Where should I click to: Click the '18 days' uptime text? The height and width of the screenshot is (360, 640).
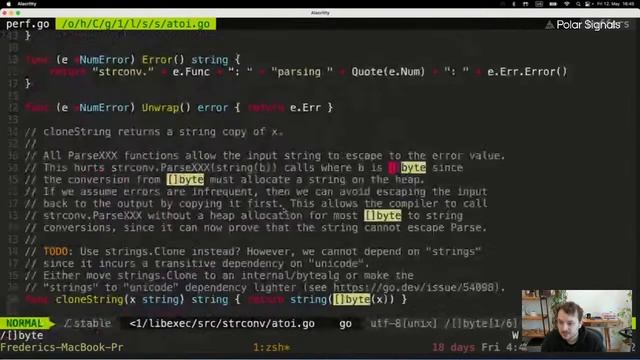click(x=453, y=347)
